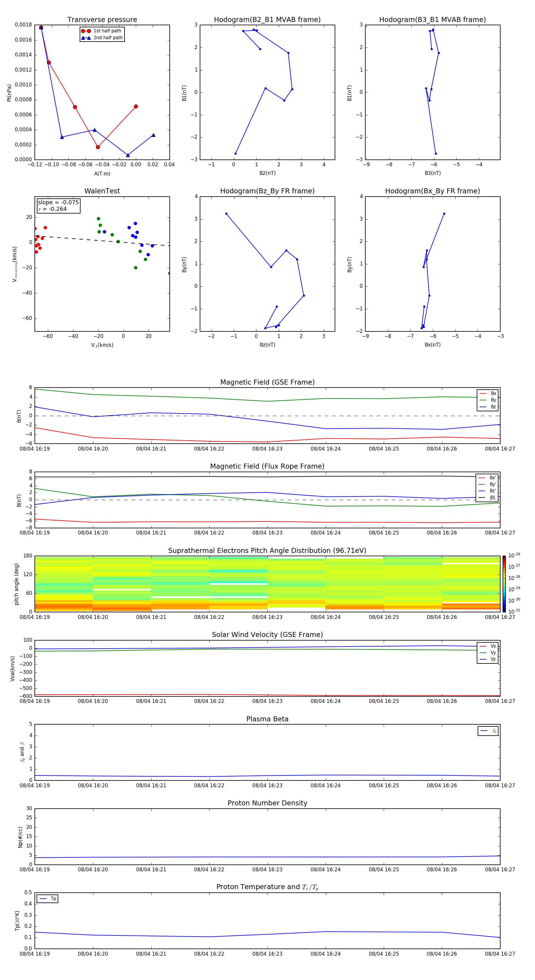The image size is (535, 980).
Task: Click the By entry in GSE legend
Action: [488, 400]
